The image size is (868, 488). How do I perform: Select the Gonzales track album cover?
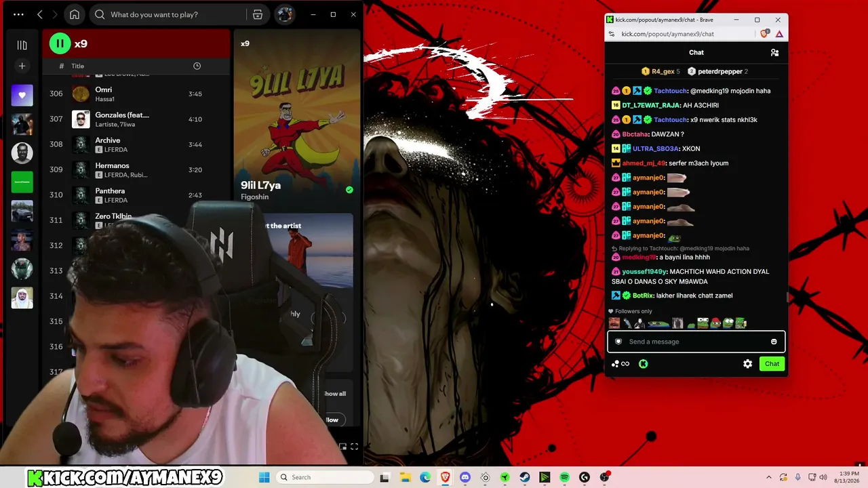pos(81,119)
